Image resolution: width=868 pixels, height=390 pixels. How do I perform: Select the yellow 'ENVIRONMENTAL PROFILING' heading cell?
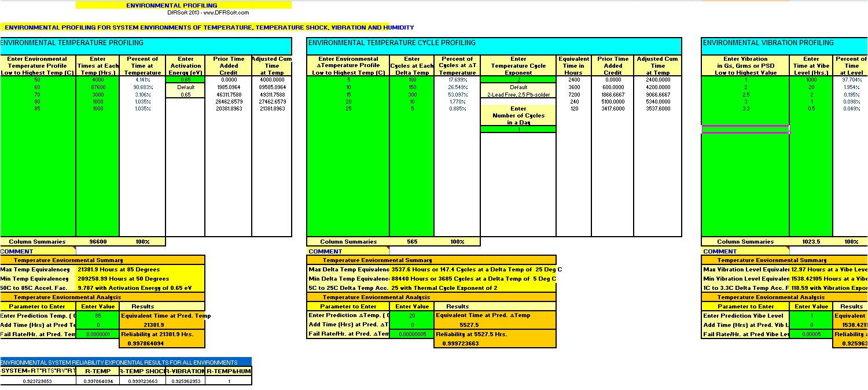tap(183, 5)
